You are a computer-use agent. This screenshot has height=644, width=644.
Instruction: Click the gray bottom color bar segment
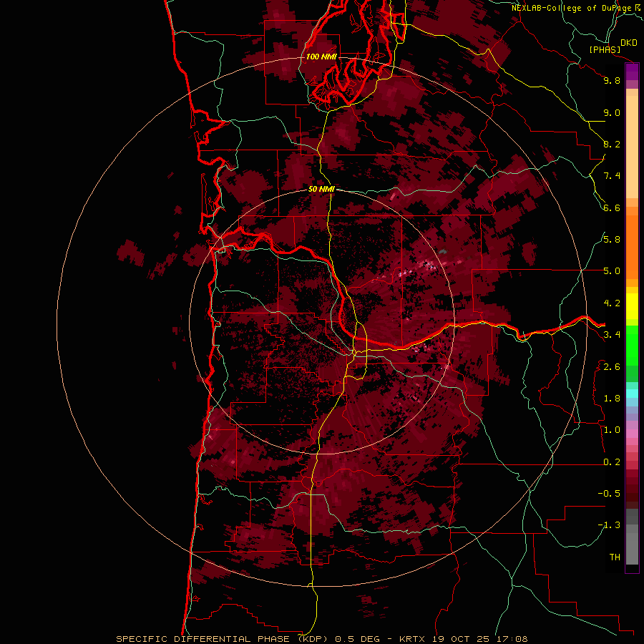tap(632, 548)
